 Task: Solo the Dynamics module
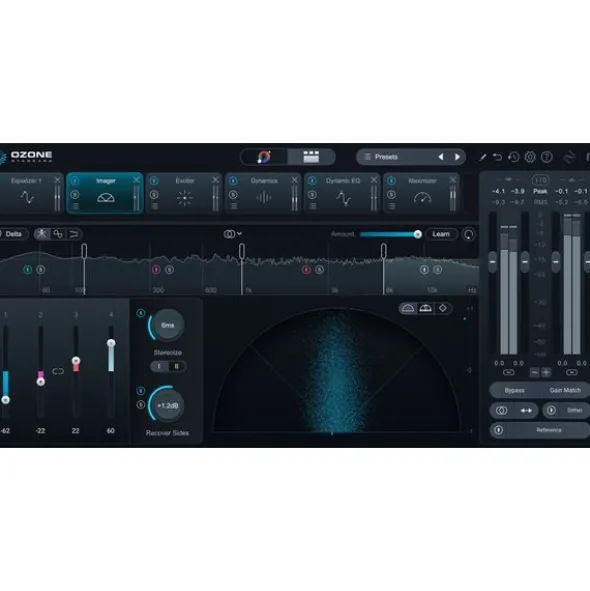(233, 195)
